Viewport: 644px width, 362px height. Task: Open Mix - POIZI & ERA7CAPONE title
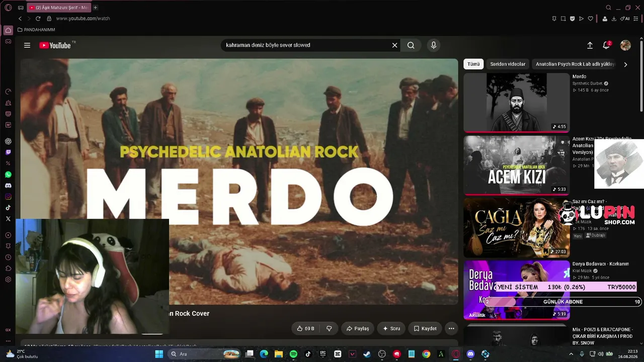[x=602, y=336]
